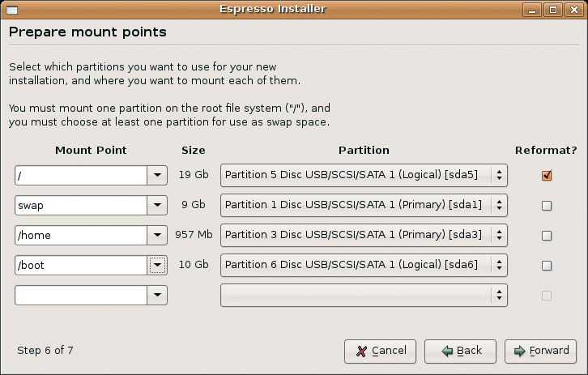Check Reformat for sda6 /boot partition
The width and height of the screenshot is (588, 375).
coord(547,266)
